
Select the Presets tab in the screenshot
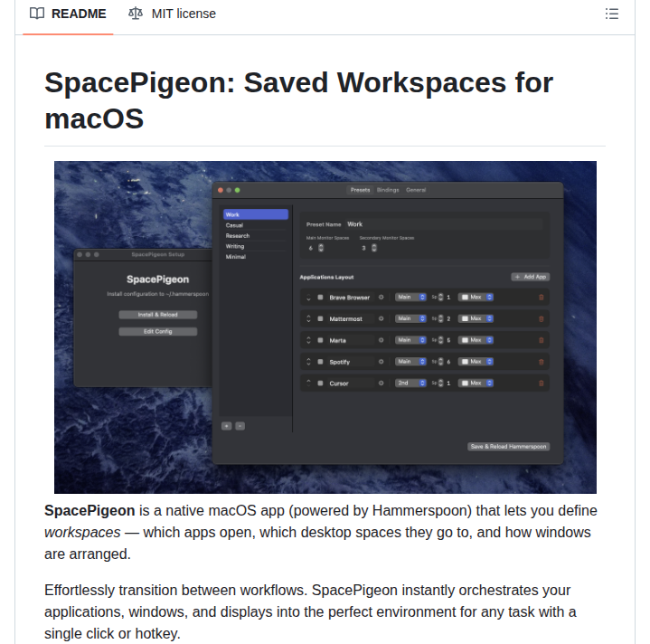360,190
